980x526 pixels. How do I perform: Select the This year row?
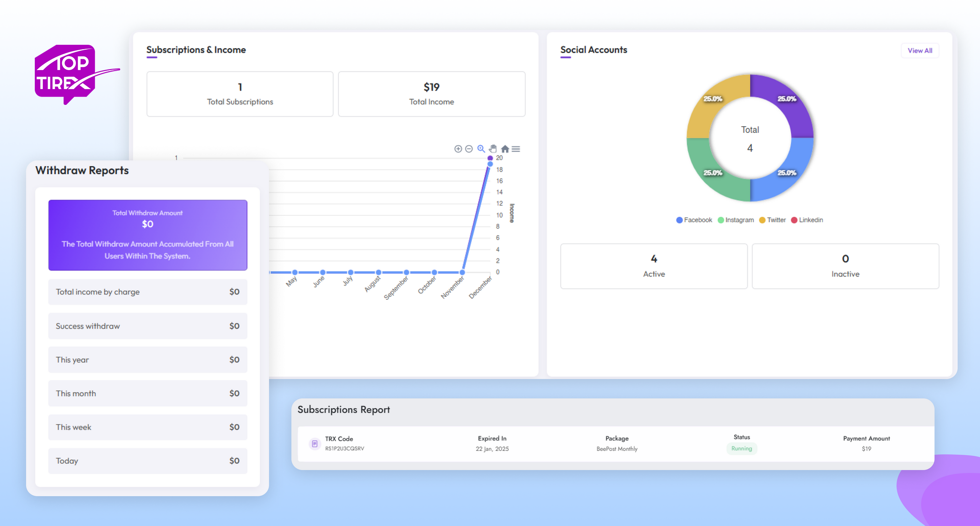coord(148,360)
